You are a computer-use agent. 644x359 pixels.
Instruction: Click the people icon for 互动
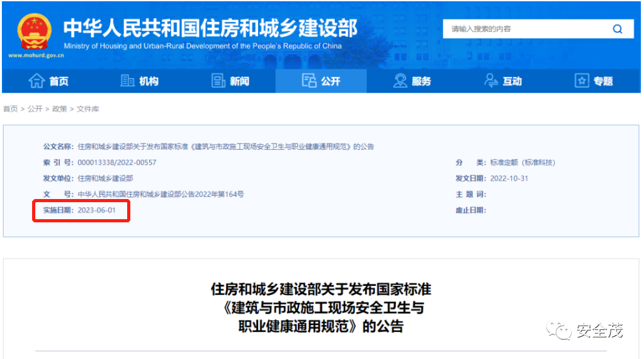coord(491,81)
